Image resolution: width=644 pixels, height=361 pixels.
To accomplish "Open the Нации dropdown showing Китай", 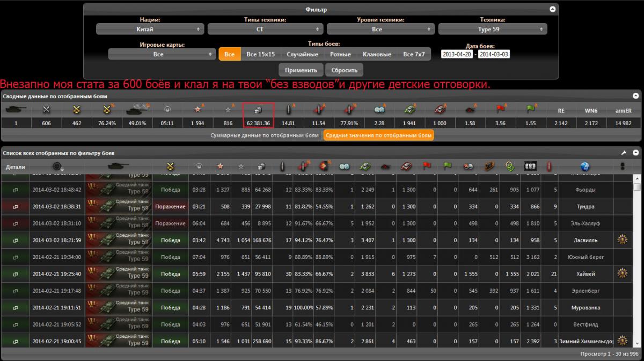I will click(x=150, y=30).
